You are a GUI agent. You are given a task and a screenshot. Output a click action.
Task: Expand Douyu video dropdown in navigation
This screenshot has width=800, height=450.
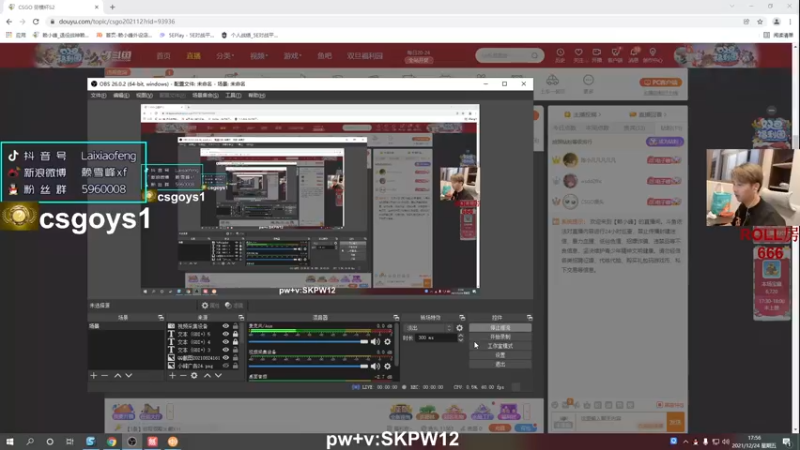pos(258,56)
